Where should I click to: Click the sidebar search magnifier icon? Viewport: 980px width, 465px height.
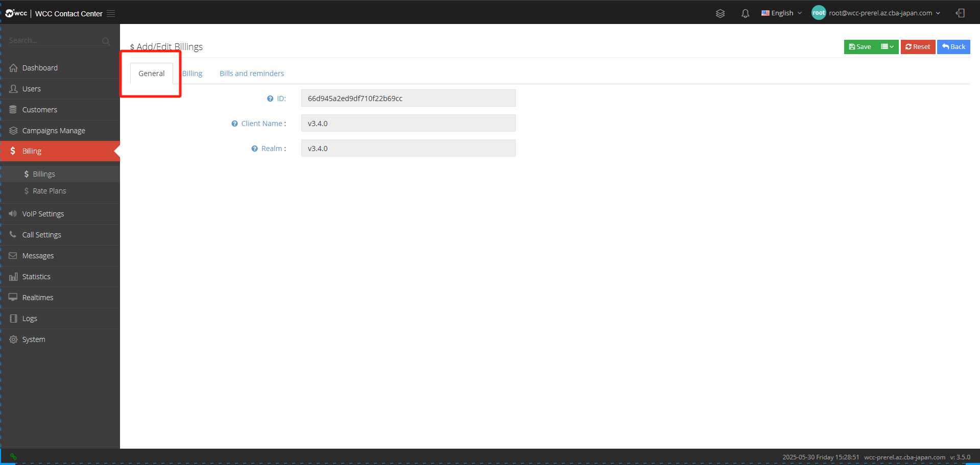(x=106, y=41)
